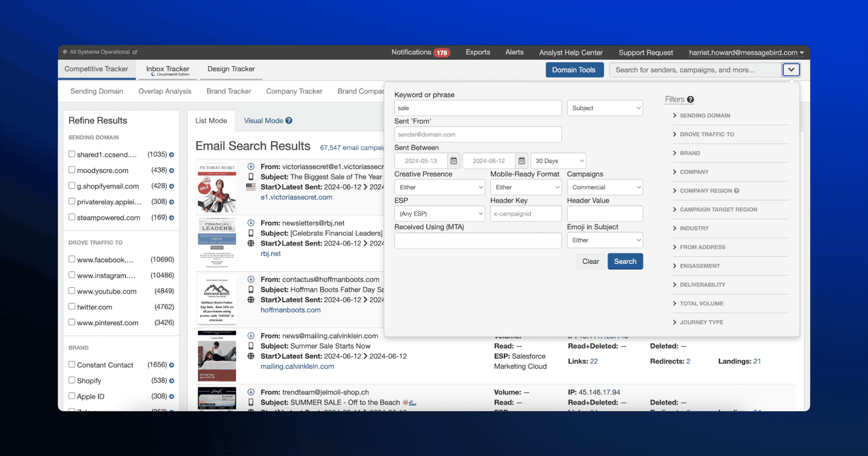Screen dimensions: 868x456
Task: Click the Filters help question mark icon
Action: (691, 99)
